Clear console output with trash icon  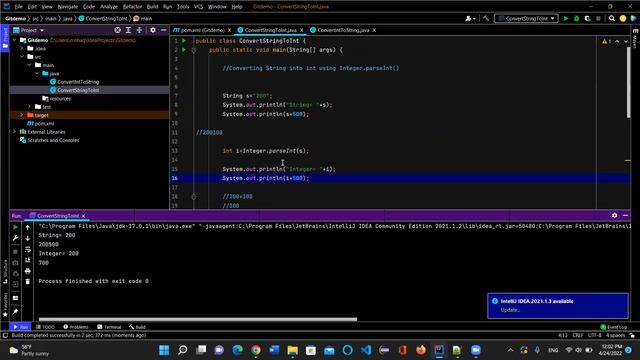[28, 282]
